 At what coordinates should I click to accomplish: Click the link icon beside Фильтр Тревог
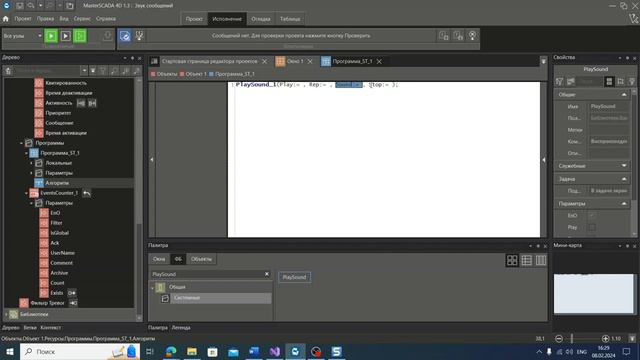73,303
